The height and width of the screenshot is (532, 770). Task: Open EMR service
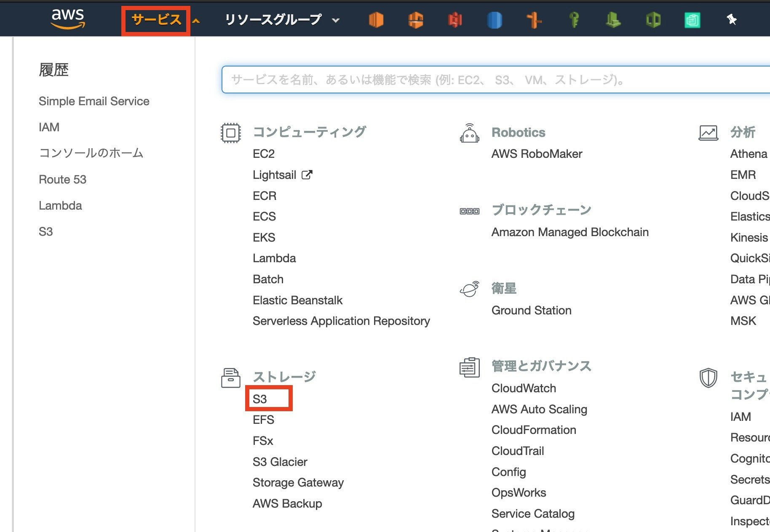[x=743, y=175]
